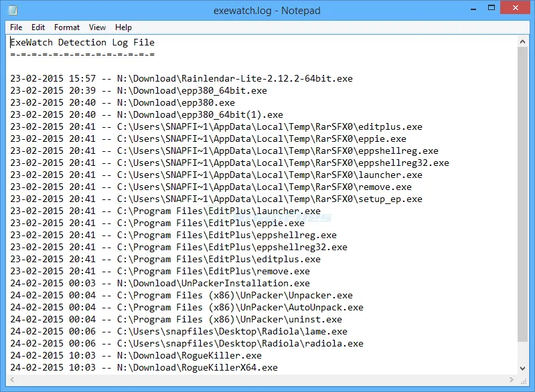Screen dimensions: 535x392
Task: Click the EditPlus\editplus.exe line
Action: (x=165, y=260)
